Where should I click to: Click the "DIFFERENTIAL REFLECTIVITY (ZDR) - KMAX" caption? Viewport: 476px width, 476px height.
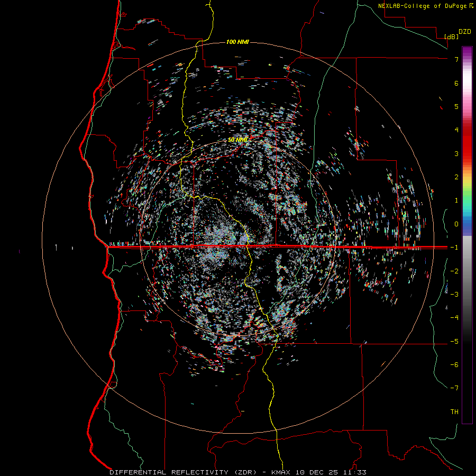tap(200, 472)
